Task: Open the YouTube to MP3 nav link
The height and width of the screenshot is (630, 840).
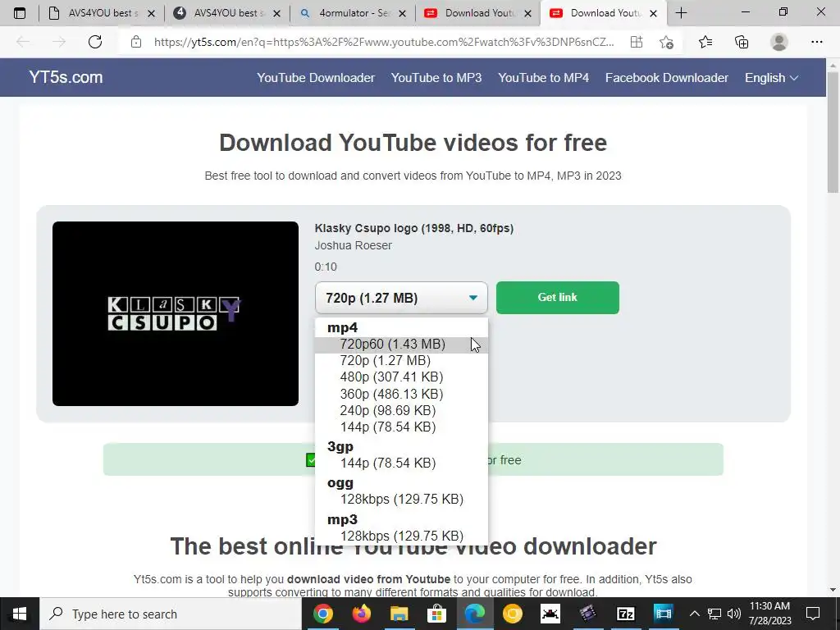Action: (x=436, y=78)
